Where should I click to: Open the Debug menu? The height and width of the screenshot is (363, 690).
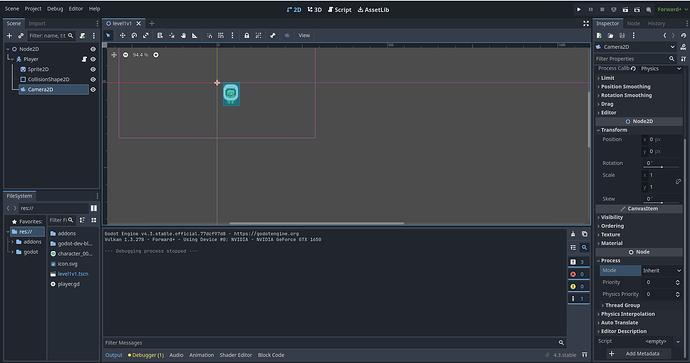(55, 9)
